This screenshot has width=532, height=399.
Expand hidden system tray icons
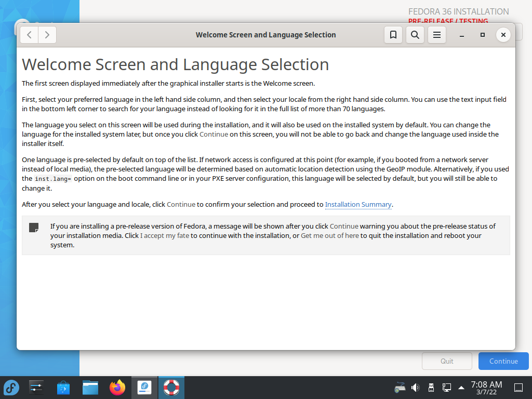pyautogui.click(x=461, y=388)
